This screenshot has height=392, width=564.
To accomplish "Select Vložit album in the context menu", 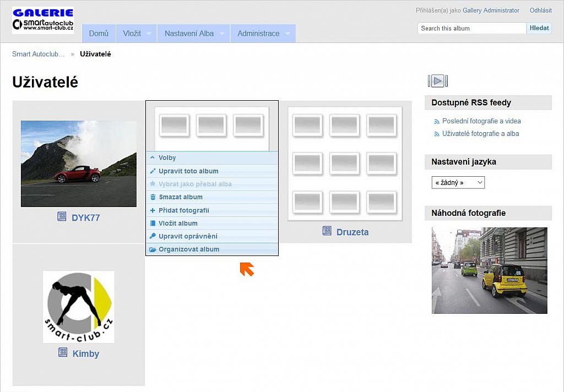I will [x=212, y=224].
